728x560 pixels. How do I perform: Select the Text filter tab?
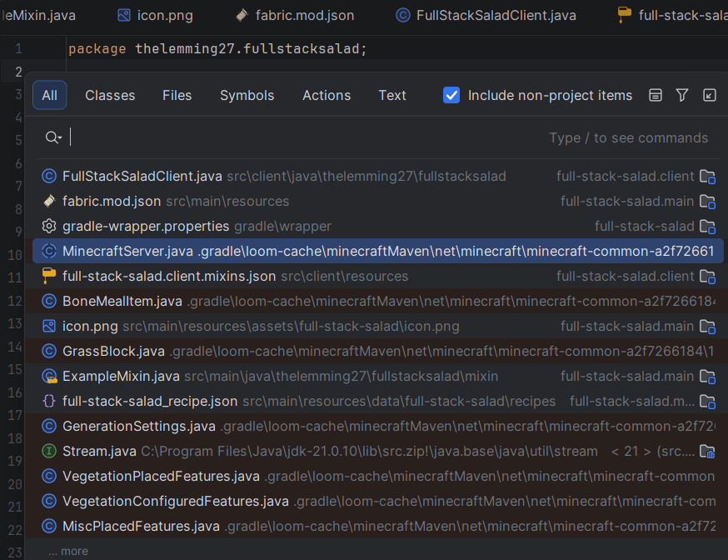point(391,95)
